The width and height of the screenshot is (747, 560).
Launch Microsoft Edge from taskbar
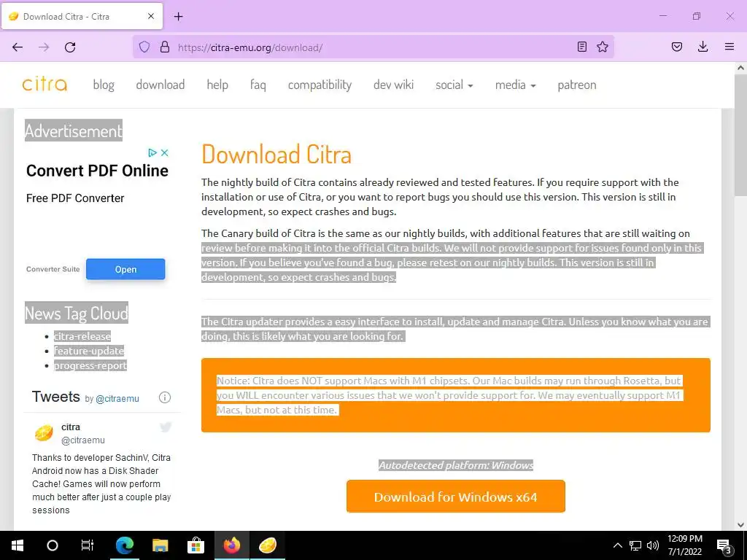125,545
